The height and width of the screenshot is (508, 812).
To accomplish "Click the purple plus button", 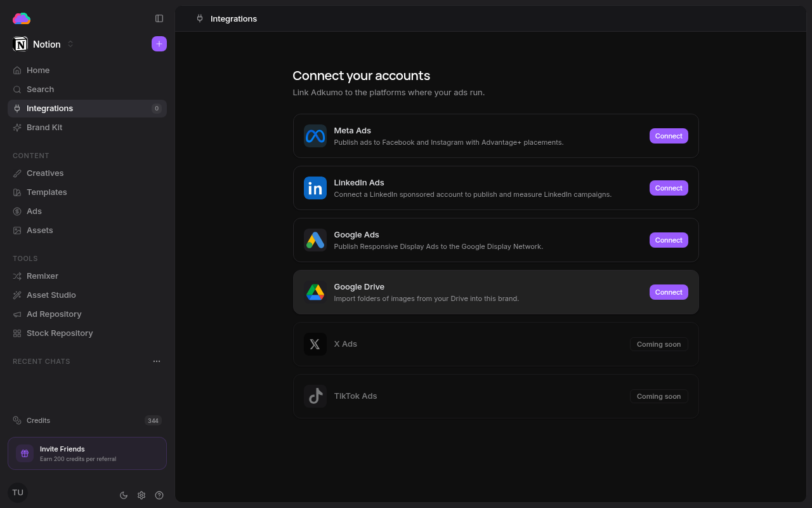I will (x=159, y=44).
